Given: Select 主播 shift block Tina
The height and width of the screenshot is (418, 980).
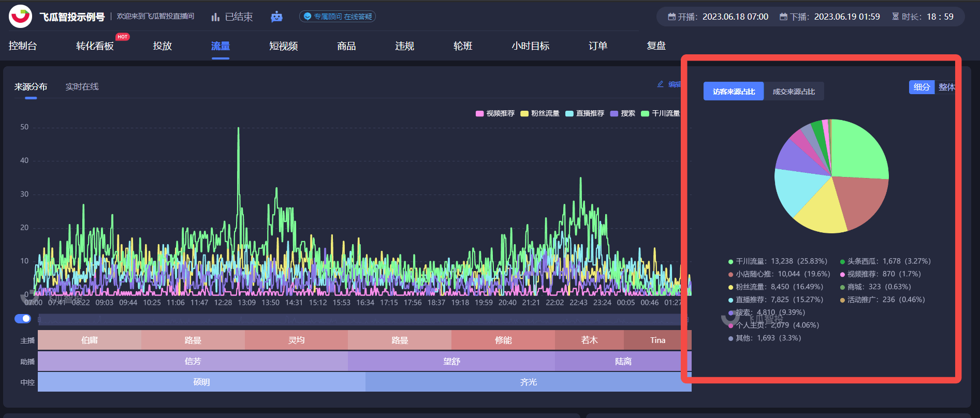Looking at the screenshot, I should click(657, 340).
